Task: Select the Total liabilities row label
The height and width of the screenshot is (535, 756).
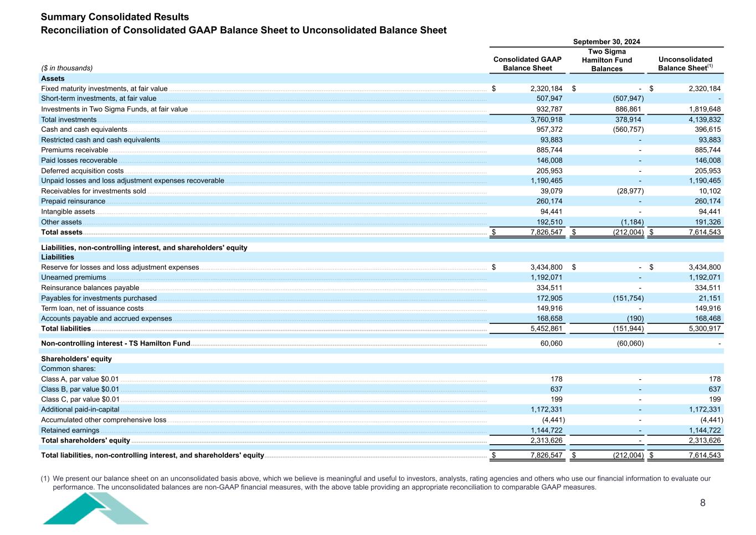Action: [x=66, y=329]
